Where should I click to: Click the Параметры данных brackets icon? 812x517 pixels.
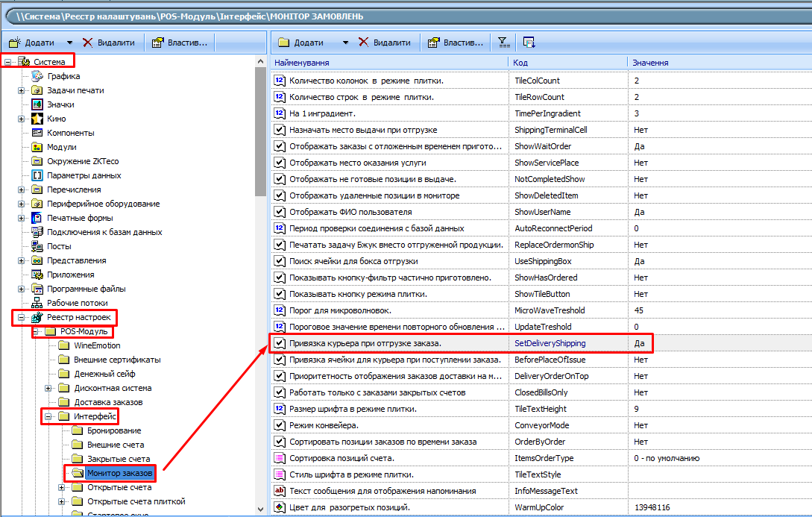[37, 175]
